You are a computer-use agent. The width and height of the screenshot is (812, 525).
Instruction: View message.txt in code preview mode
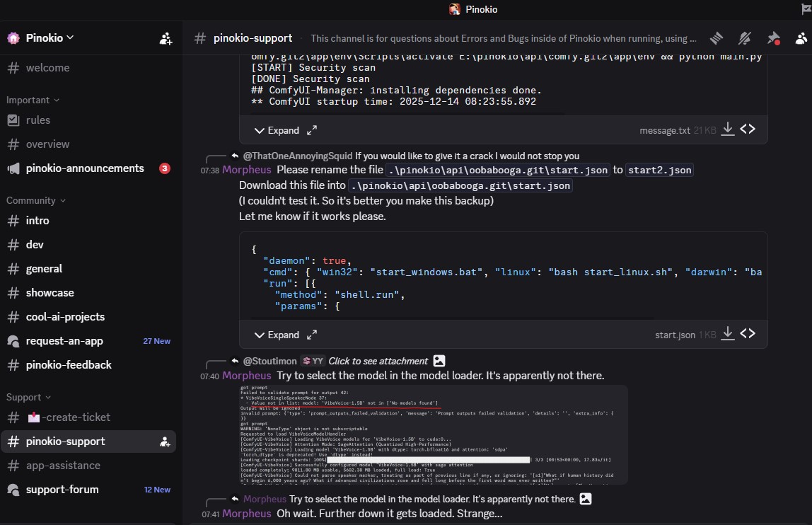[x=748, y=129]
